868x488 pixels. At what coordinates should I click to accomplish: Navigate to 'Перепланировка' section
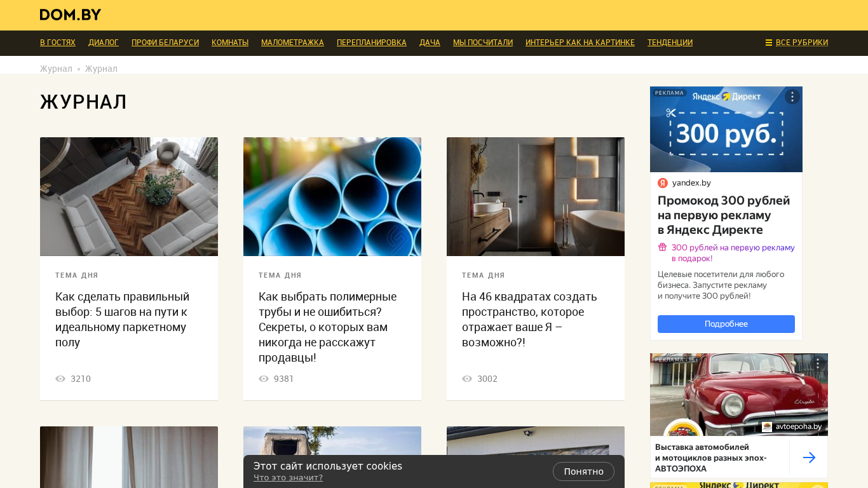pos(372,43)
